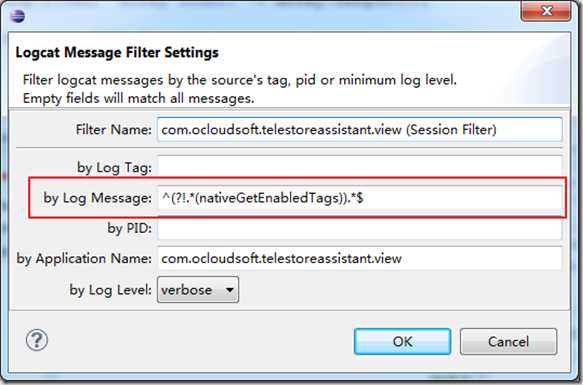Click the arrow beside verbose
The width and height of the screenshot is (583, 385).
pos(230,290)
